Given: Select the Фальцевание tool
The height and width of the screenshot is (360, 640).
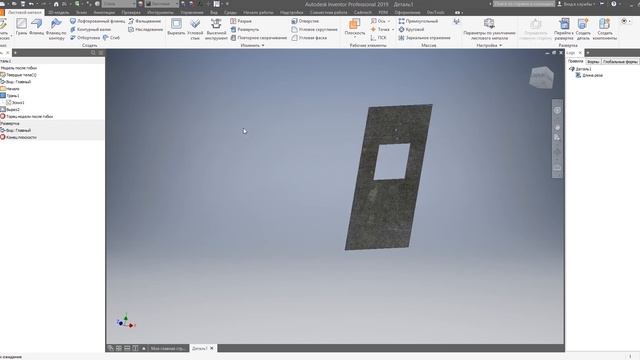Looking at the screenshot, I should pos(144,21).
